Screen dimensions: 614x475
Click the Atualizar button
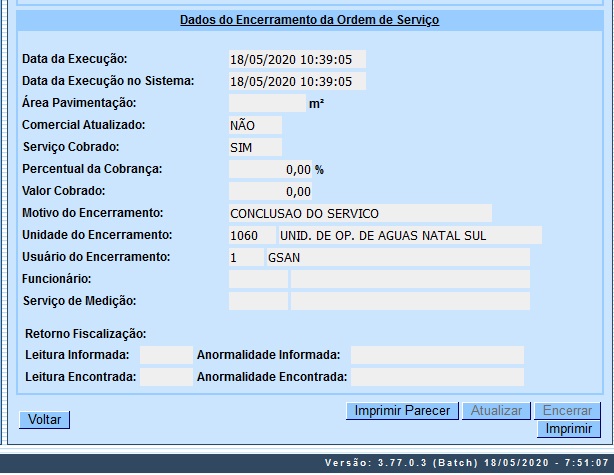[496, 411]
